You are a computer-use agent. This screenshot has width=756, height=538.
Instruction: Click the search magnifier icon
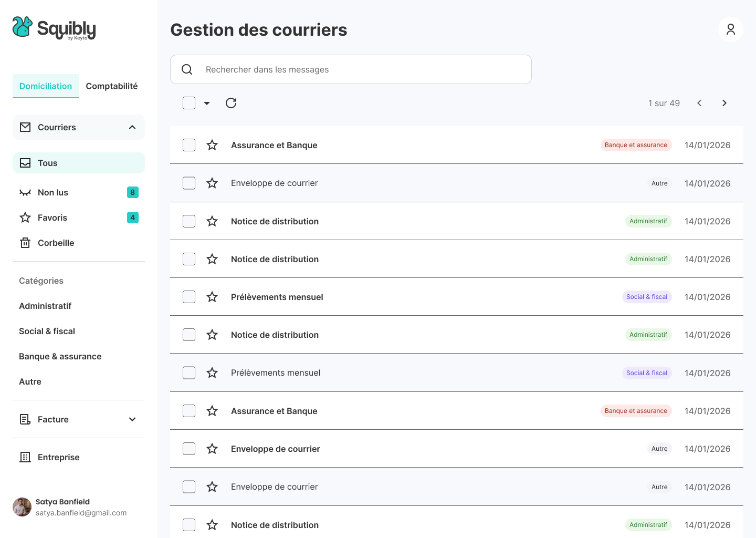click(x=187, y=69)
